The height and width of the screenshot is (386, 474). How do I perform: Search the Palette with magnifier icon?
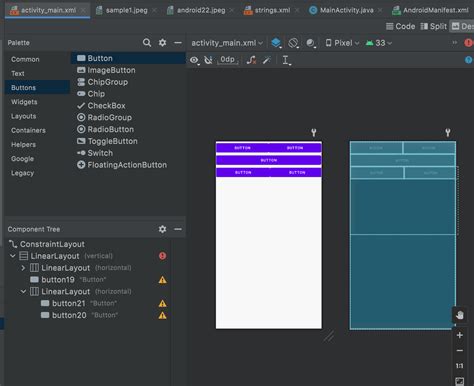[147, 43]
